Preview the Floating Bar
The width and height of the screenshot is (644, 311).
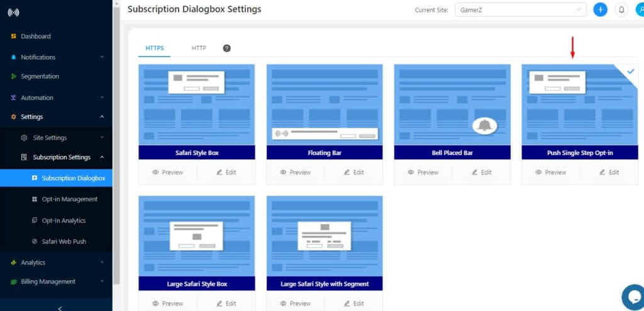296,172
